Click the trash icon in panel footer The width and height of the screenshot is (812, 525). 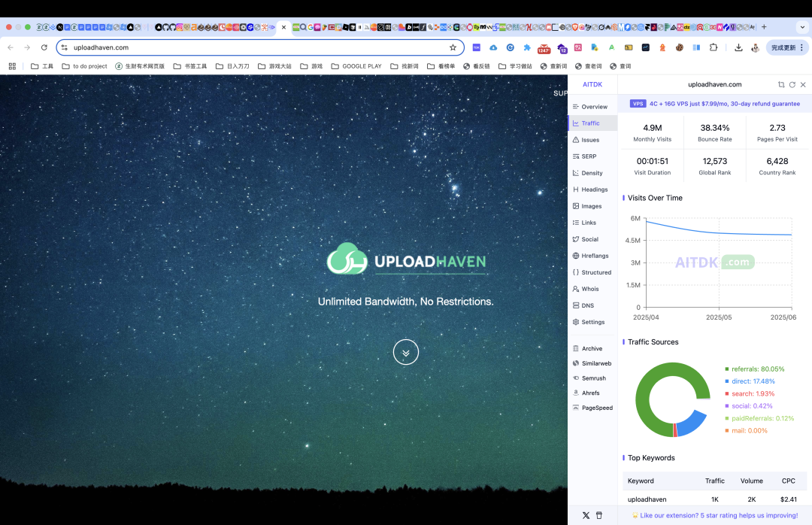[x=599, y=516]
